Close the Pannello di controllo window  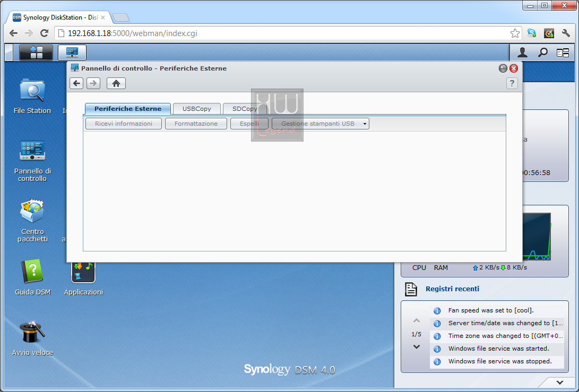[514, 68]
